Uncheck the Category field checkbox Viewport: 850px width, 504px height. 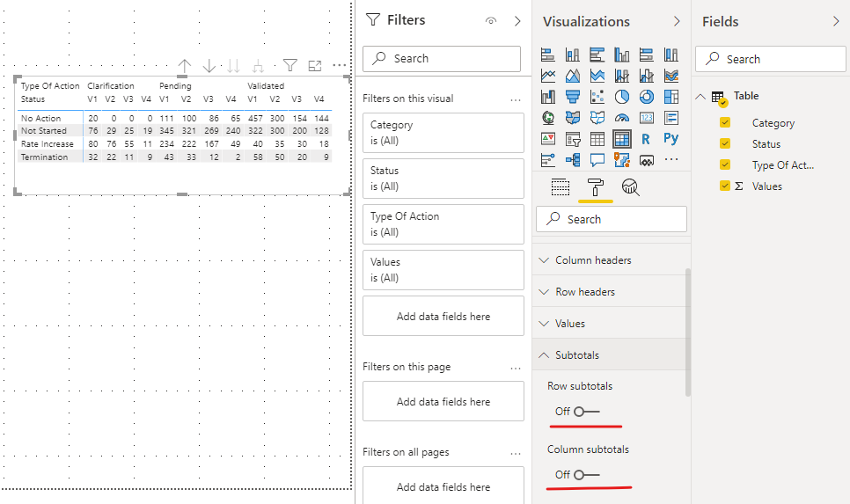pos(725,122)
